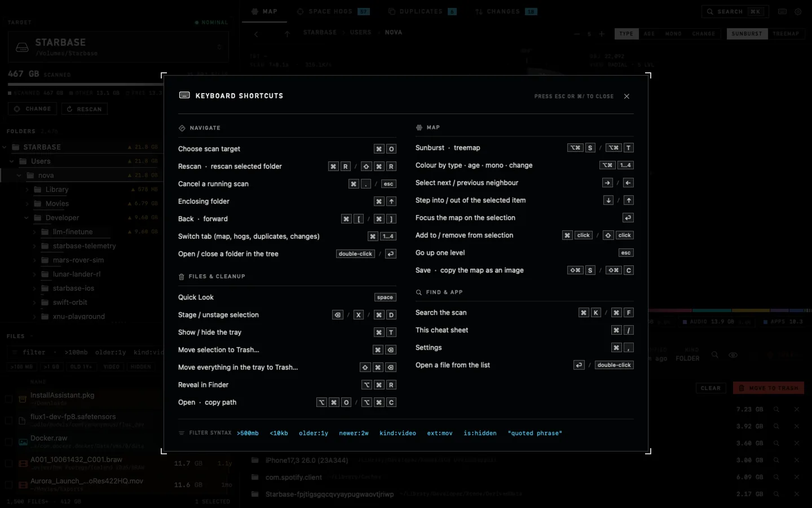812x508 pixels.
Task: Click the up arrow for enclosing folder
Action: coord(287,34)
